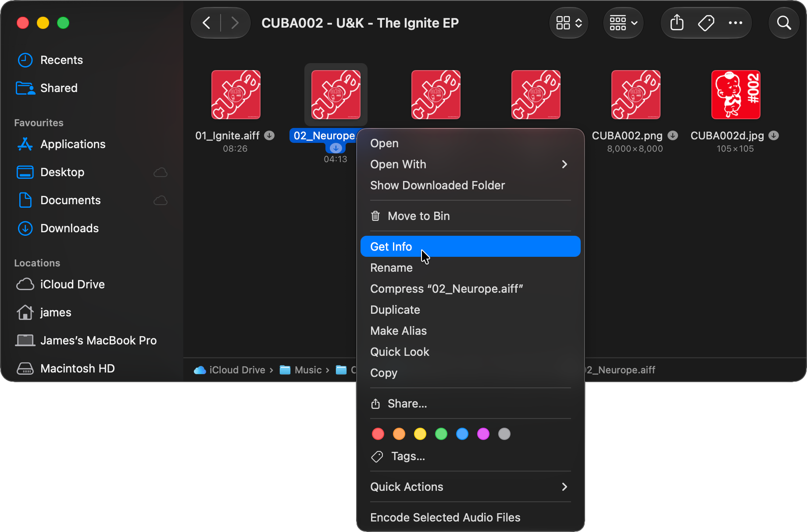Choose Open in the context menu
The image size is (807, 532).
click(x=471, y=143)
